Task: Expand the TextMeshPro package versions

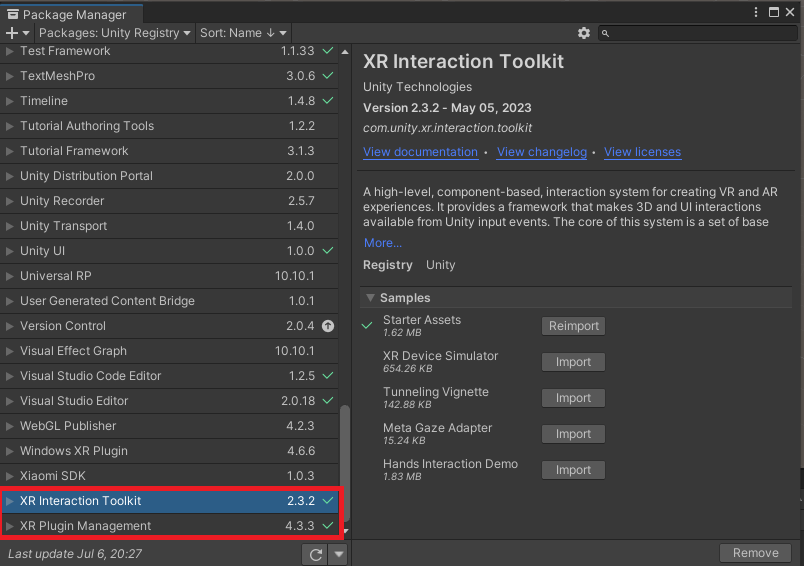Action: pos(9,76)
